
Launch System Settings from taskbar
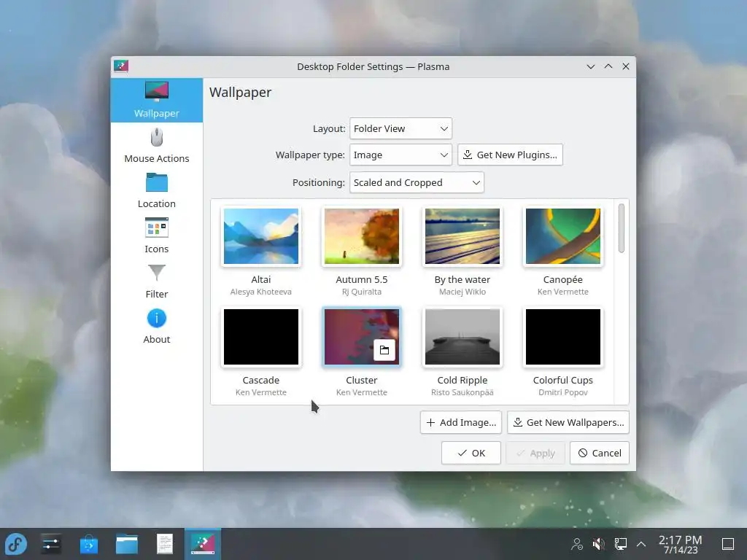(50, 544)
